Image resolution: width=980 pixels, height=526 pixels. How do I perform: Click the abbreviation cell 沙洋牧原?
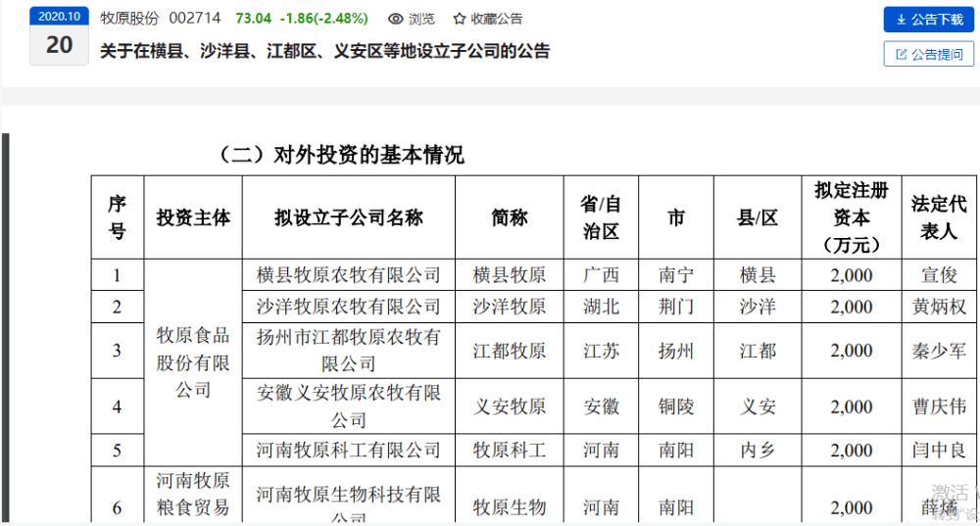tap(510, 307)
